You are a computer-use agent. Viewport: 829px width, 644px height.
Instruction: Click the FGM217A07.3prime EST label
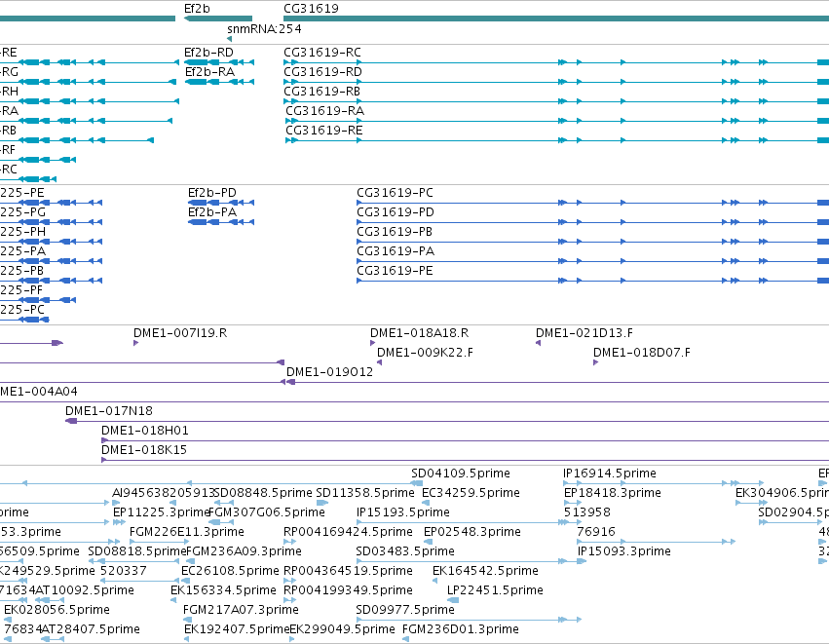[241, 611]
